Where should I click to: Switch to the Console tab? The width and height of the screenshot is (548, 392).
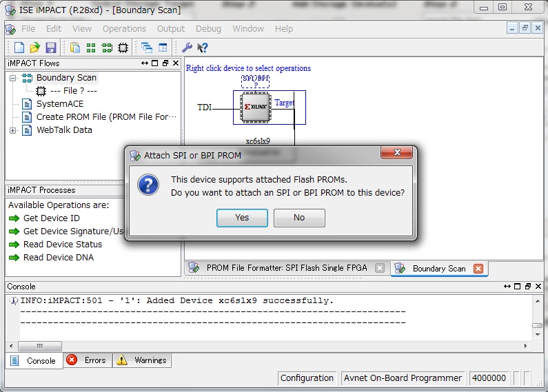[34, 360]
